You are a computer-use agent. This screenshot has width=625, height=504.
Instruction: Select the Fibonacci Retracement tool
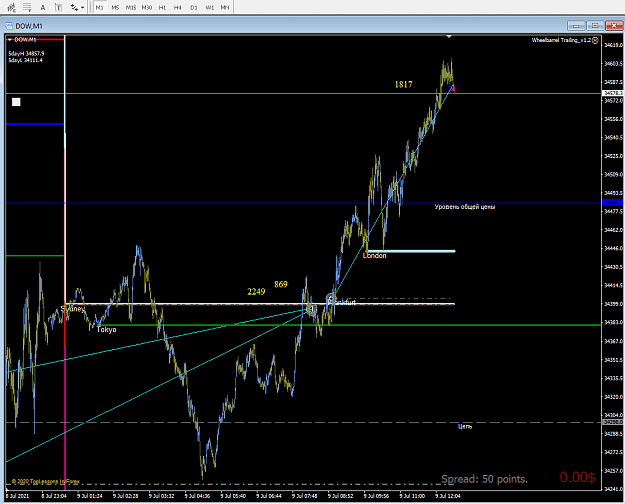(x=27, y=7)
